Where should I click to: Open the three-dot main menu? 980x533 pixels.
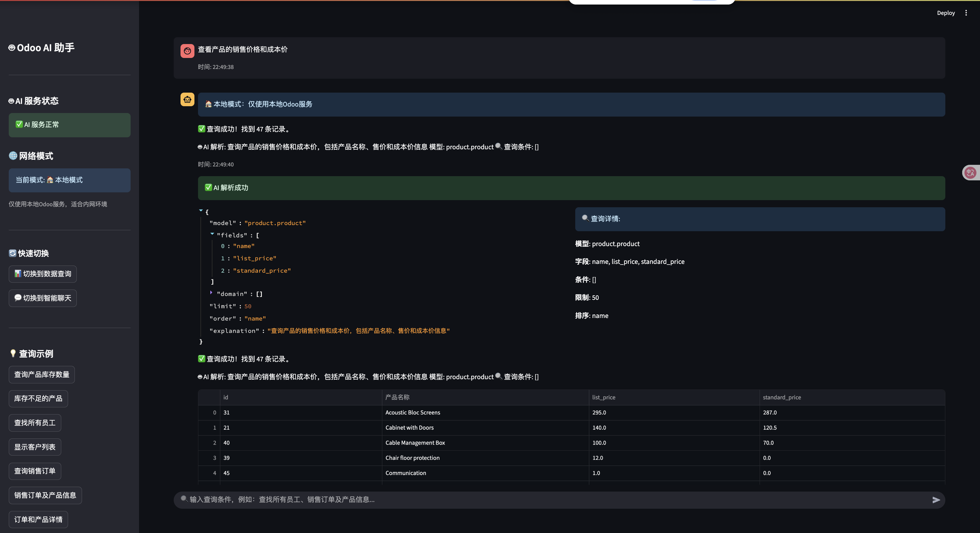pyautogui.click(x=966, y=13)
